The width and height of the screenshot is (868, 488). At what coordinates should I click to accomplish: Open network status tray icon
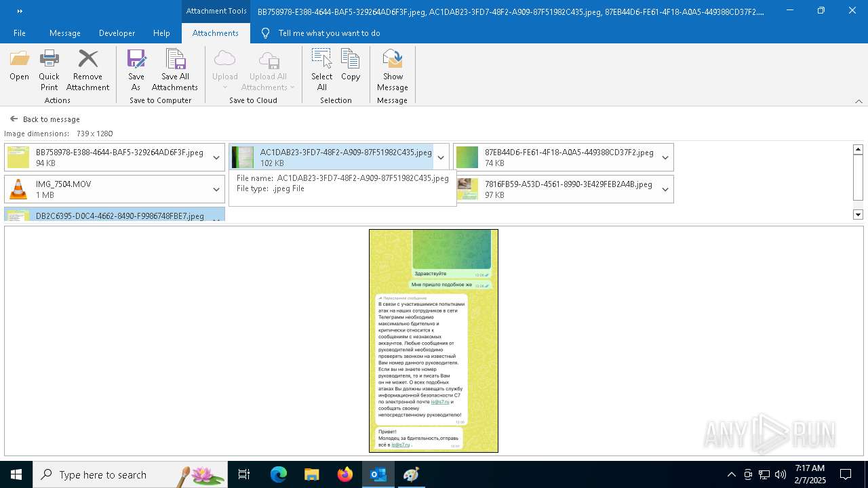tap(764, 474)
